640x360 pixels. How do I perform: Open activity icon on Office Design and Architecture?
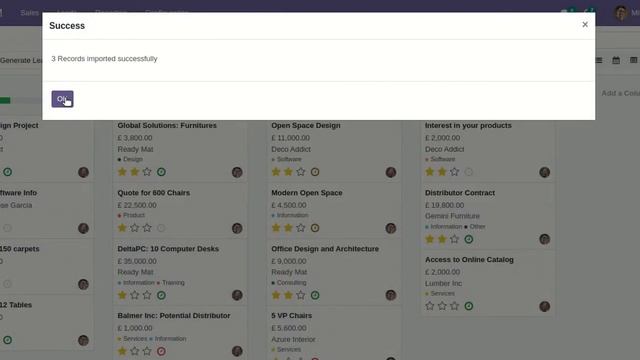click(315, 295)
